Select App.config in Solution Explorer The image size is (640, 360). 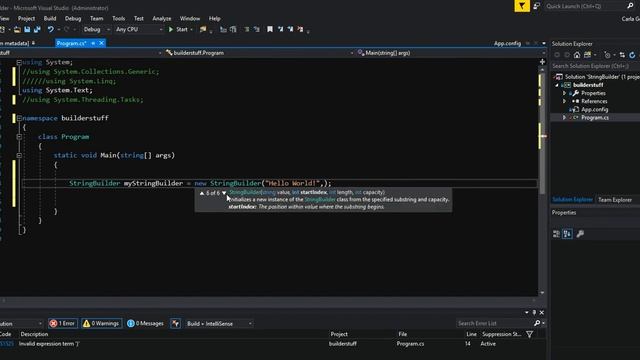click(x=594, y=109)
